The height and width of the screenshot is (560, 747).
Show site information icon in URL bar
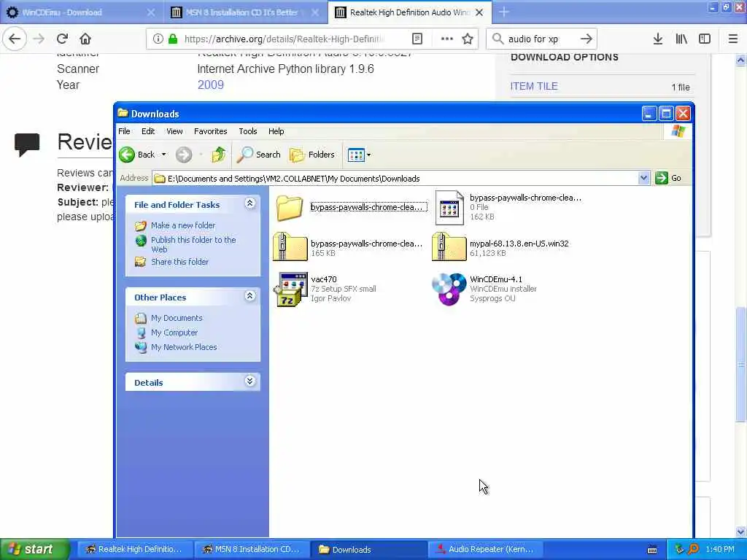tap(158, 39)
